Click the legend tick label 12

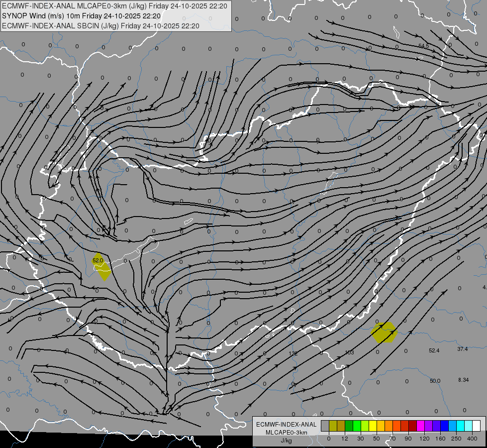[x=345, y=439]
